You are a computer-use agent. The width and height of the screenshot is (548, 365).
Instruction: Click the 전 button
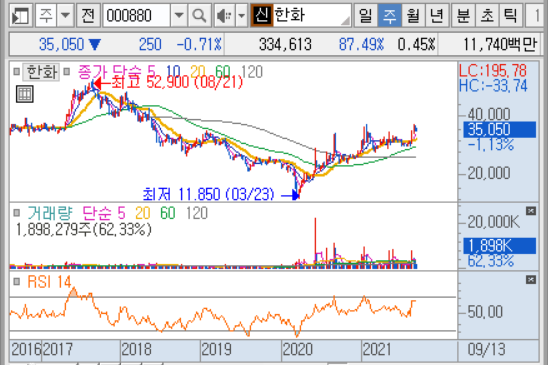pos(88,16)
